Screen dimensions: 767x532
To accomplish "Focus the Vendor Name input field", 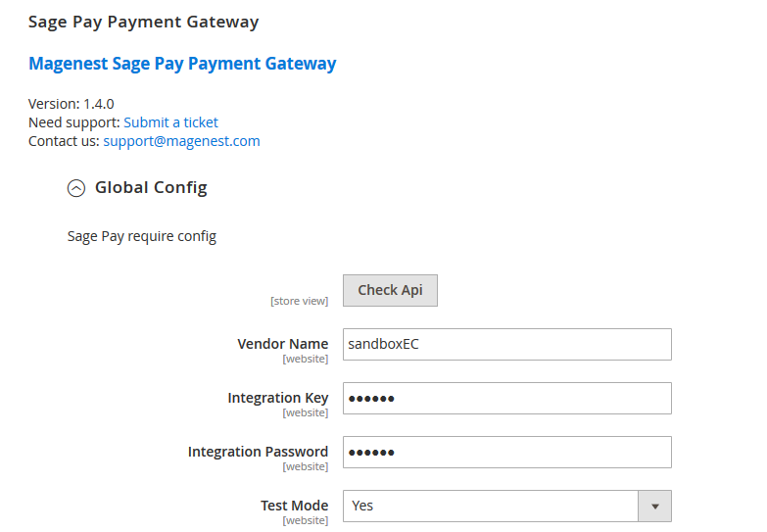I will coord(506,344).
